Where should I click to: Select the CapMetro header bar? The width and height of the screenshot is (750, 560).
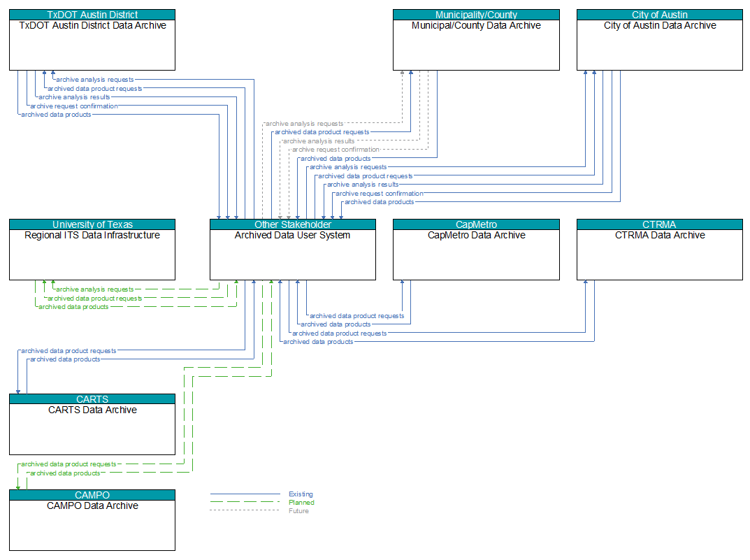pyautogui.click(x=476, y=224)
